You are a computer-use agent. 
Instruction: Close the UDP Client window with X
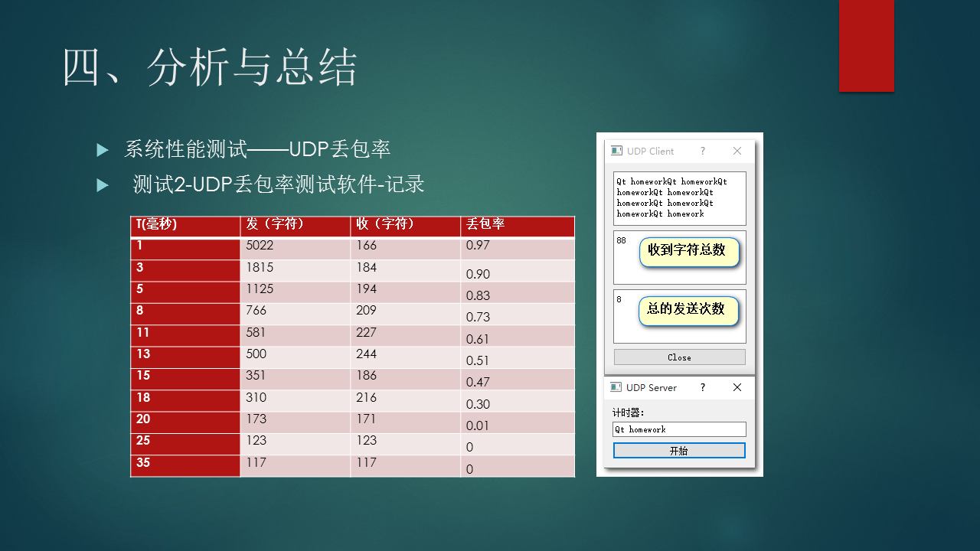click(x=737, y=151)
